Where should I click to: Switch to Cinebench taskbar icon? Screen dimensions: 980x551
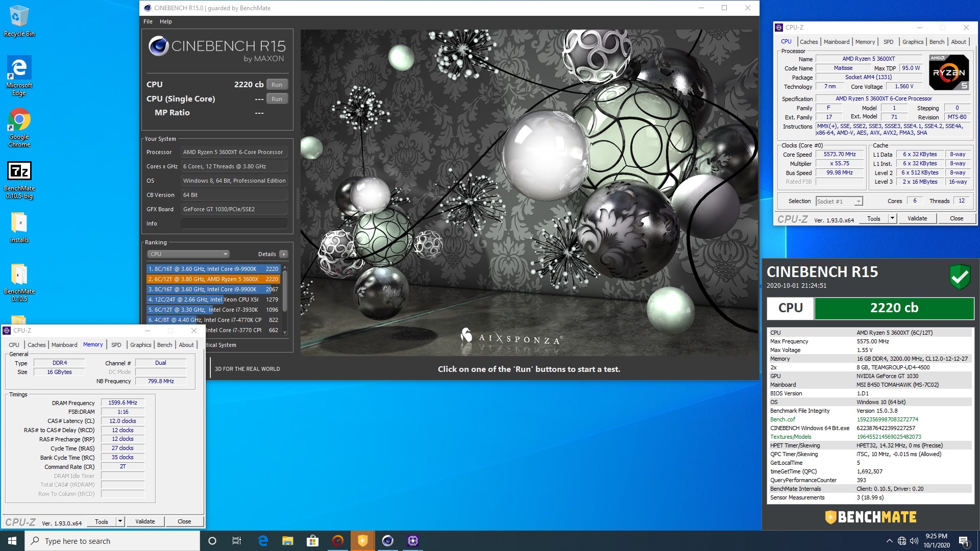tap(388, 541)
